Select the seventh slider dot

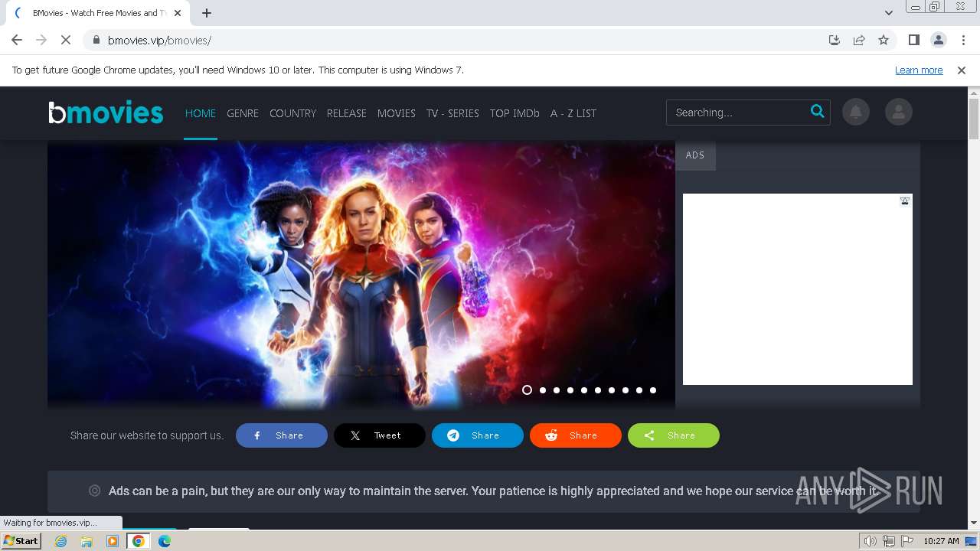tap(612, 390)
